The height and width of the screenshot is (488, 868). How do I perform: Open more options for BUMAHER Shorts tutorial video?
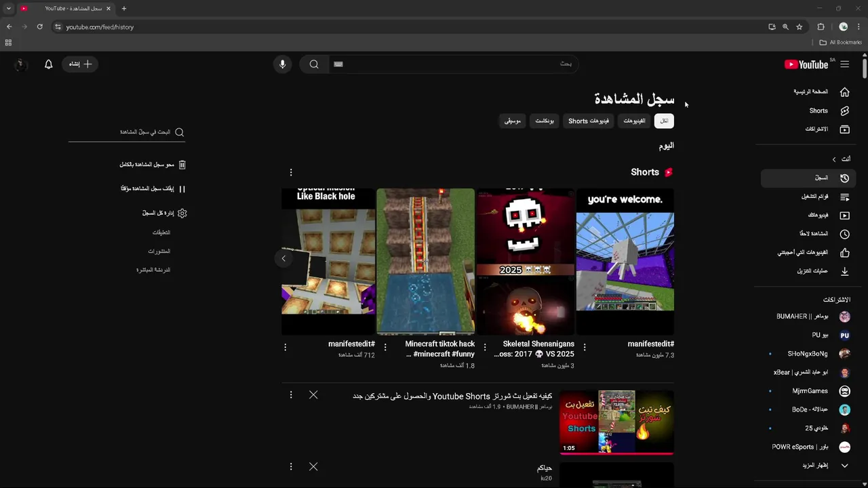pos(291,394)
